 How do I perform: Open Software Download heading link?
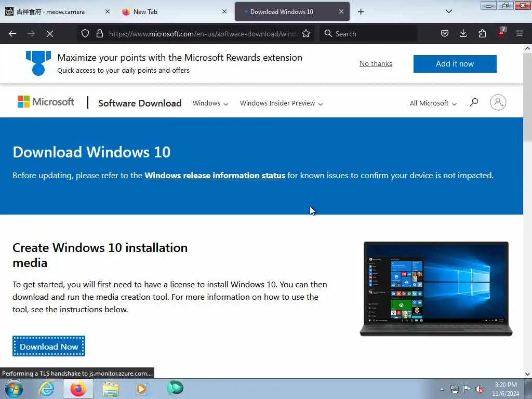pos(140,103)
